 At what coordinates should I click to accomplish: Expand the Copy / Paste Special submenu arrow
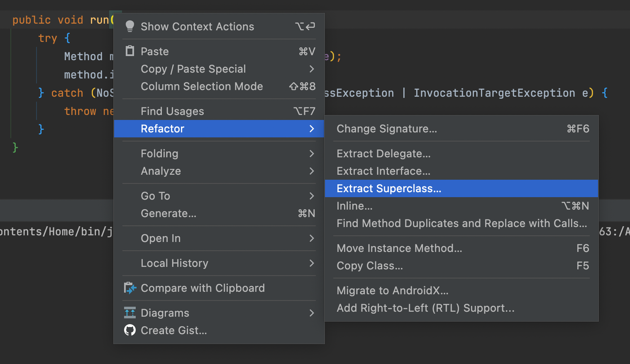pyautogui.click(x=312, y=69)
